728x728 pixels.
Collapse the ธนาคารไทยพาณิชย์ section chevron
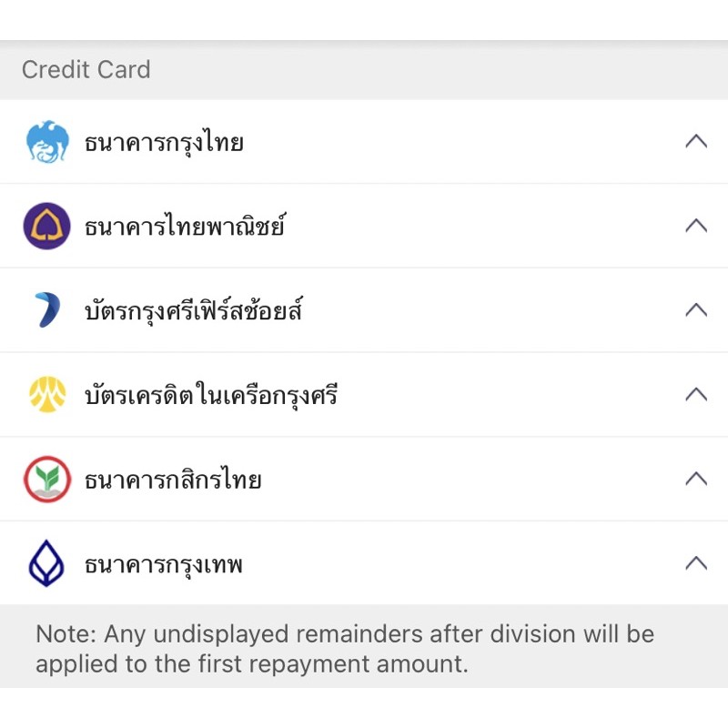click(x=695, y=226)
